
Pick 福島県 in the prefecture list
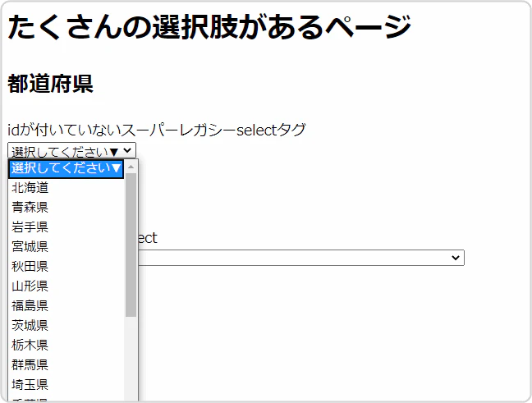coord(66,305)
